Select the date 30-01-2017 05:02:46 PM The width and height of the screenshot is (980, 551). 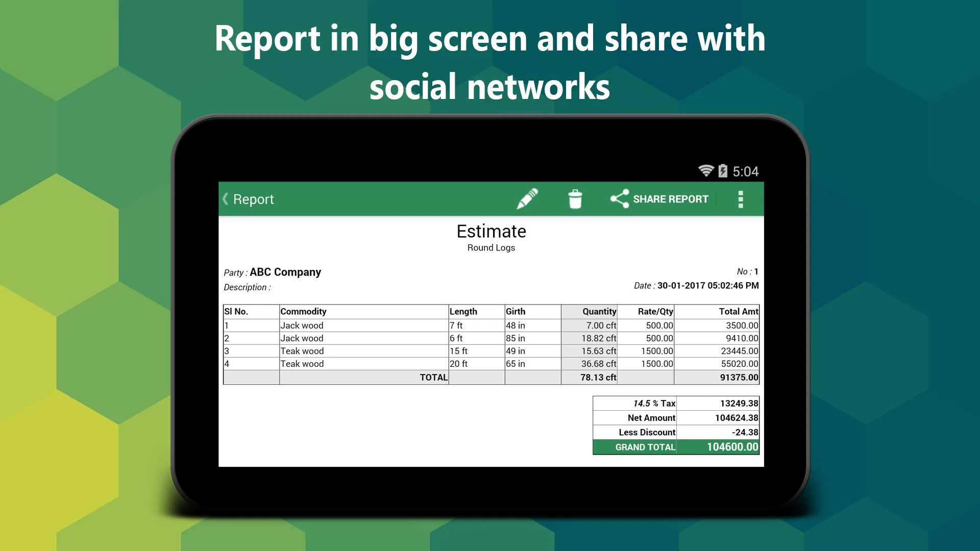point(708,286)
